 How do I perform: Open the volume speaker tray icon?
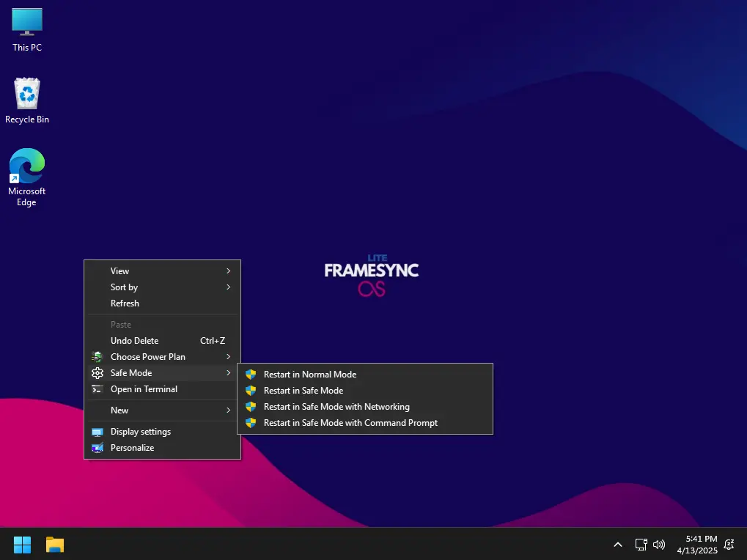[x=659, y=545]
